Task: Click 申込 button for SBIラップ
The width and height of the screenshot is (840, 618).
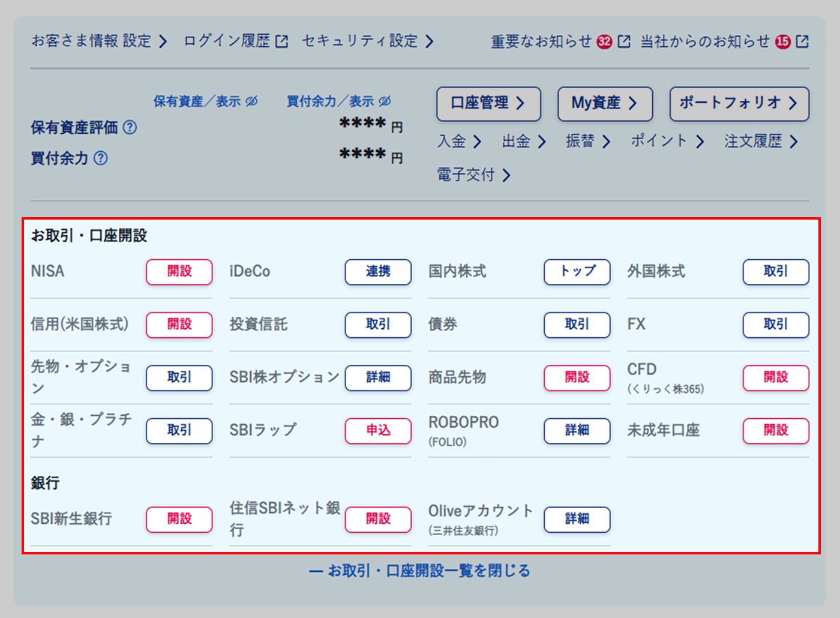Action: [378, 431]
